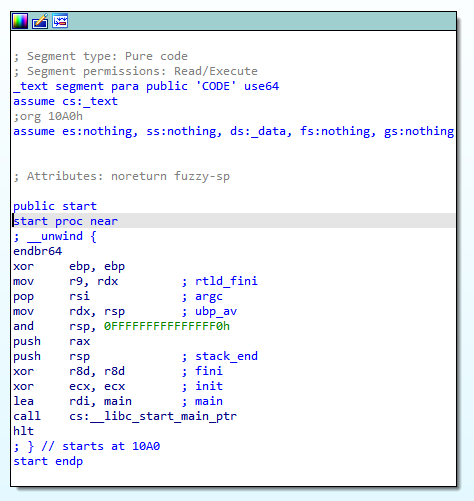Click the 'main' operand in lea instruction
The width and height of the screenshot is (474, 501).
[118, 401]
